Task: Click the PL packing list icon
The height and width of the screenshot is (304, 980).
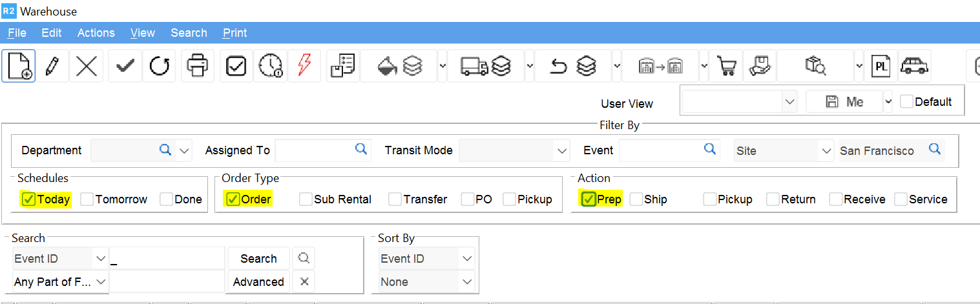Action: (881, 66)
